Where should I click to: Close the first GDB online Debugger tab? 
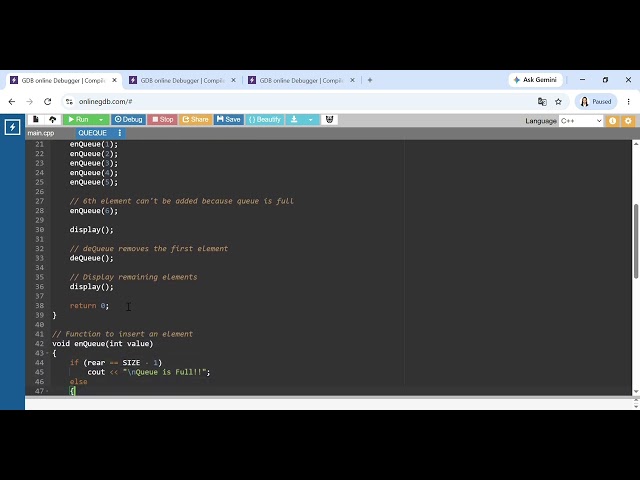114,80
